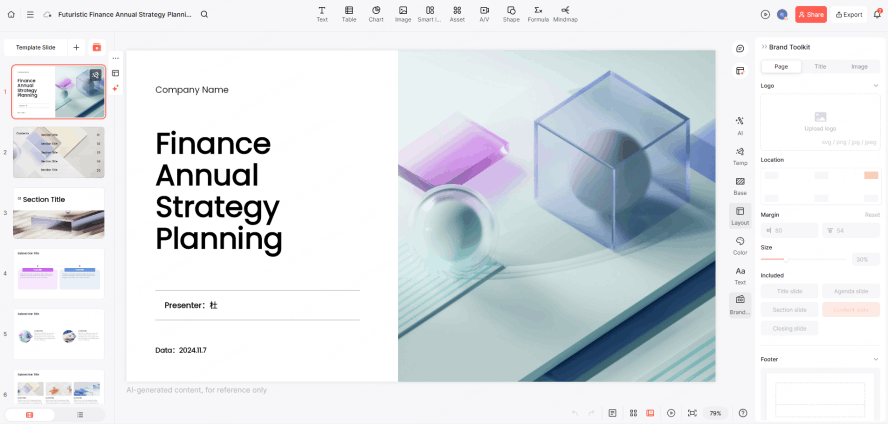888x424 pixels.
Task: Click the cloud sync status icon
Action: [x=48, y=15]
